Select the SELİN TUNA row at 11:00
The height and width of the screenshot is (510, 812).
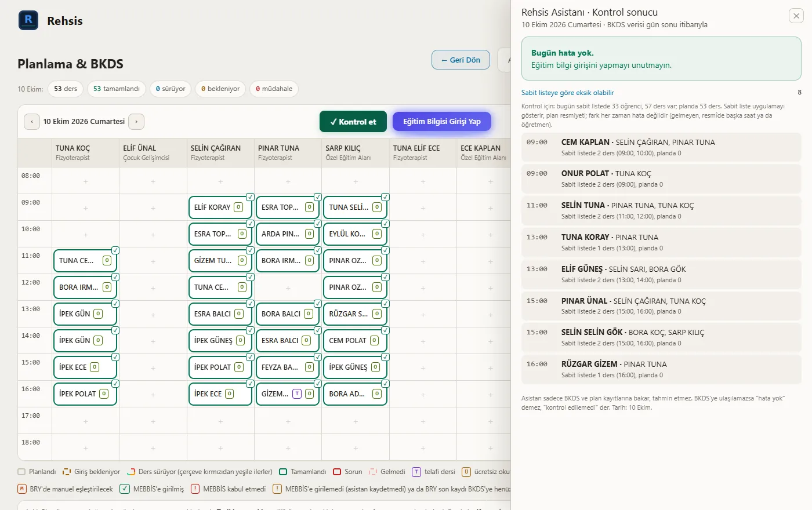click(661, 210)
